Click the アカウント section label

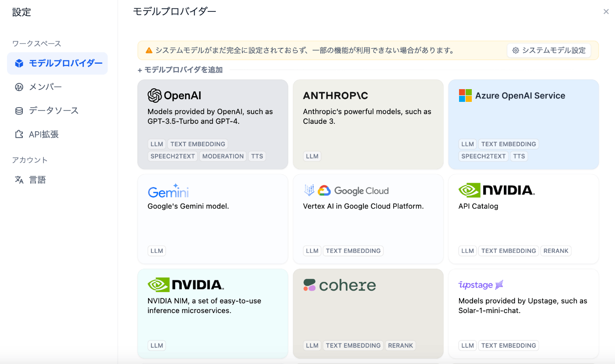(30, 160)
